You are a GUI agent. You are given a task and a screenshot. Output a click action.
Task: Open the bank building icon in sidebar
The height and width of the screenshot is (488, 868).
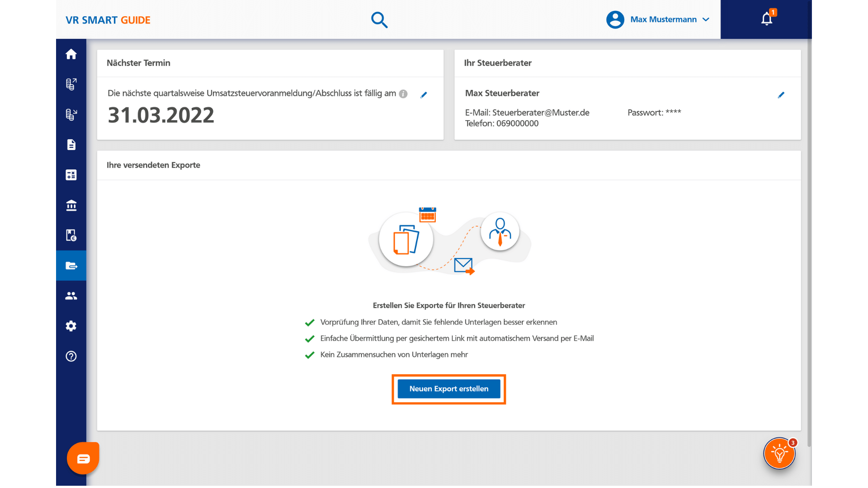click(71, 205)
